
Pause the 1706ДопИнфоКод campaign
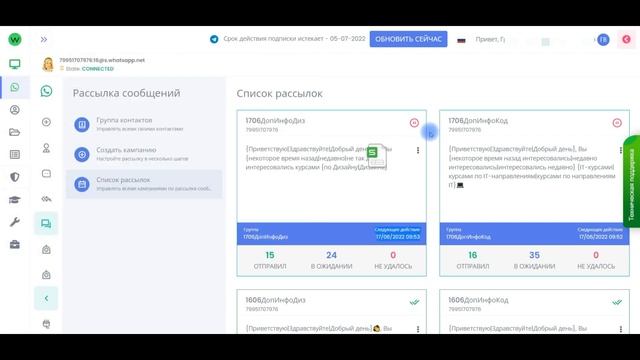[x=617, y=123]
